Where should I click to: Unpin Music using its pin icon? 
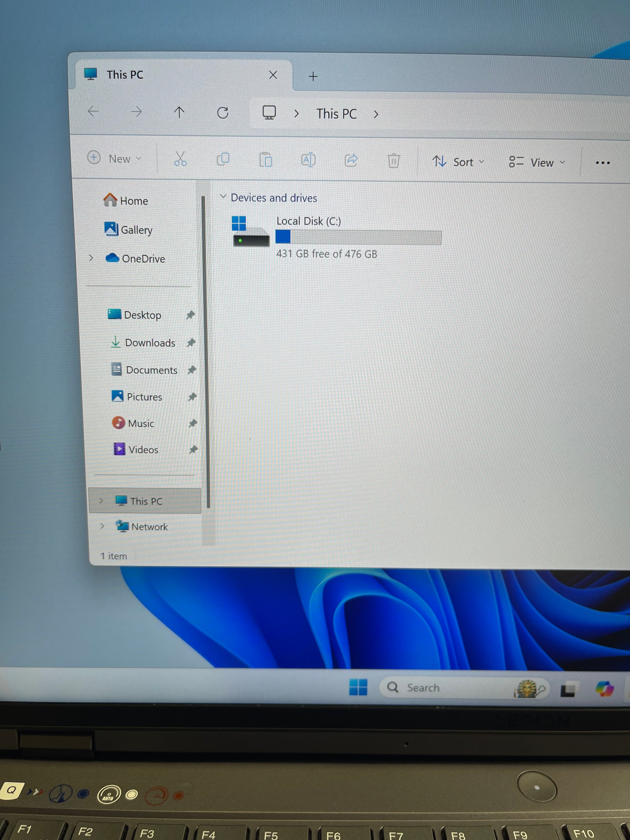[193, 423]
